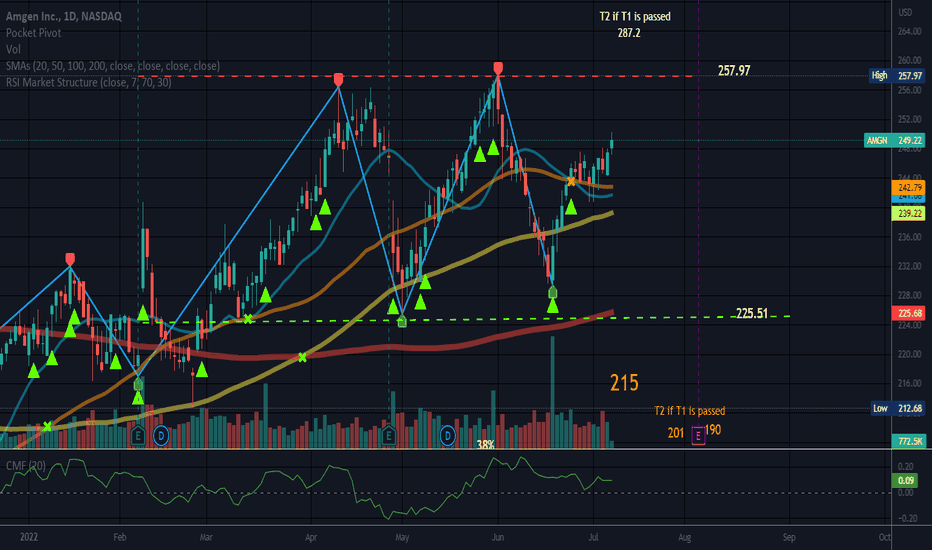Click the pink upcoming earnings E marker

click(x=698, y=436)
